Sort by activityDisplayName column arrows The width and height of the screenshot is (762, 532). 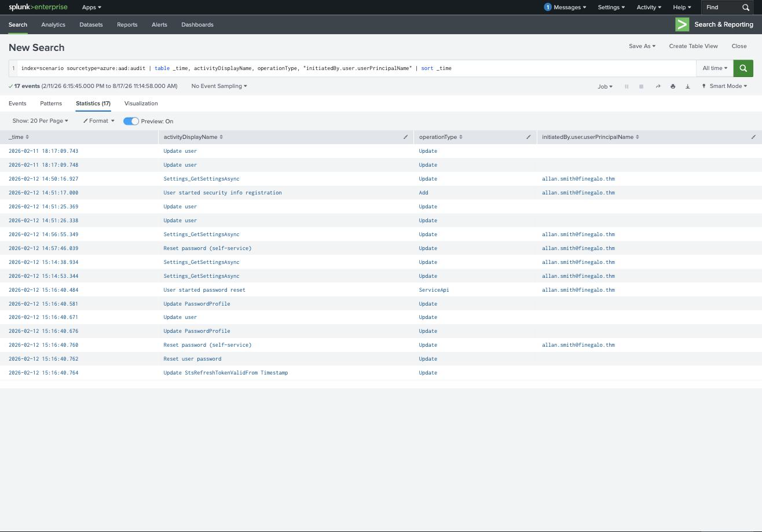(221, 137)
